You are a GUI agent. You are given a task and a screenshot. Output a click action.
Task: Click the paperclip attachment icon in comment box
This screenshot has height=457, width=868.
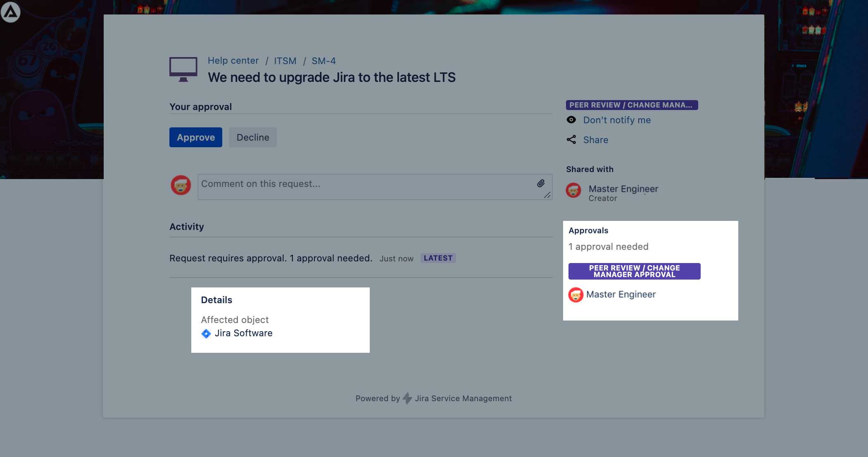[x=541, y=183]
